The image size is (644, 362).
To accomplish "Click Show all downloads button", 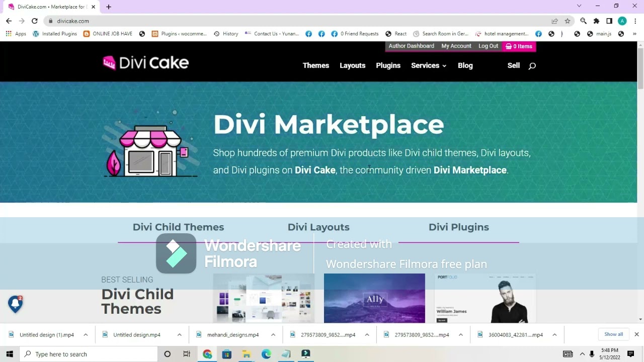I will click(x=613, y=334).
